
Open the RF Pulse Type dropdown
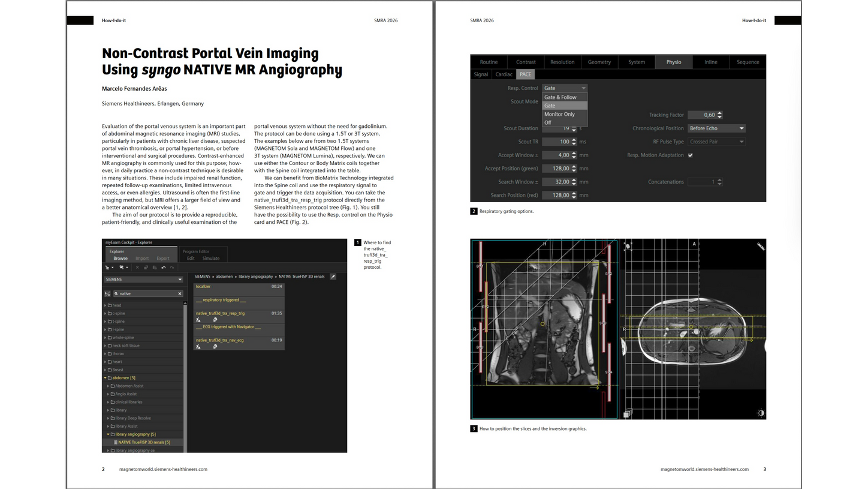tap(716, 142)
